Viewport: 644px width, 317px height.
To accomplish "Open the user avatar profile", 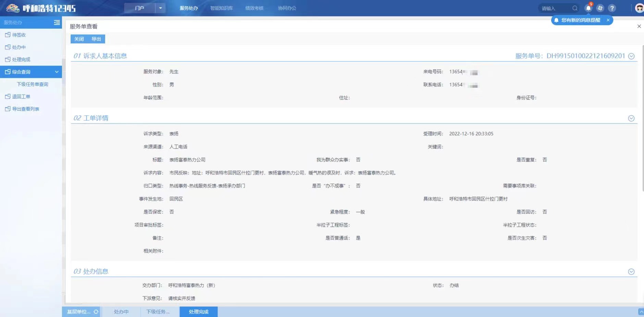I will (x=639, y=8).
